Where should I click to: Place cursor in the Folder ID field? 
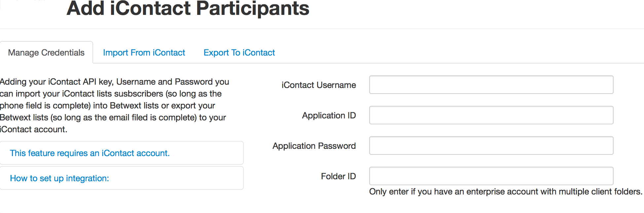point(491,176)
